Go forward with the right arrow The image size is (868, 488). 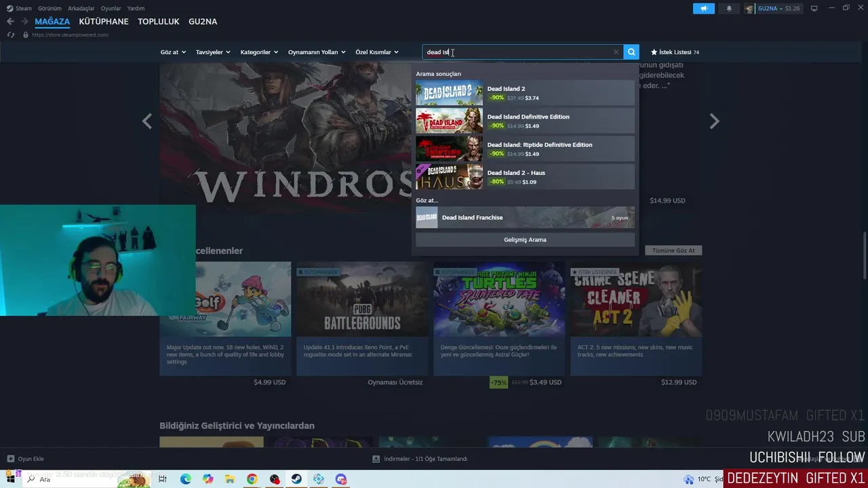24,22
